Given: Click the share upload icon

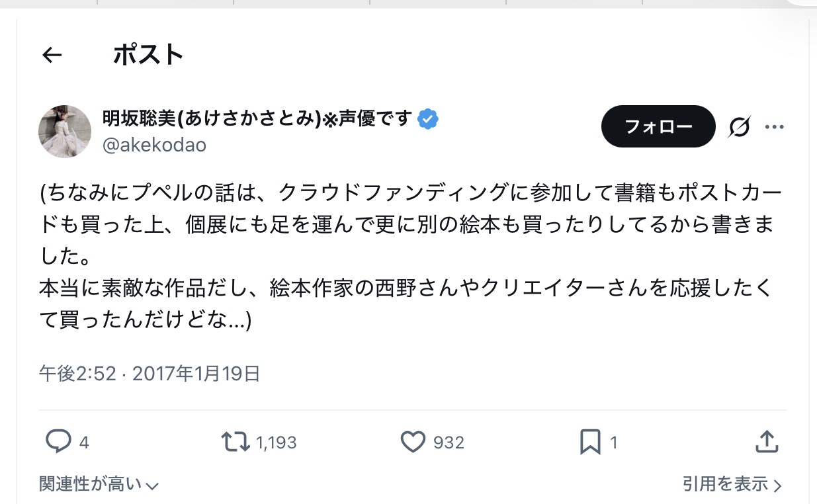Looking at the screenshot, I should pyautogui.click(x=766, y=442).
